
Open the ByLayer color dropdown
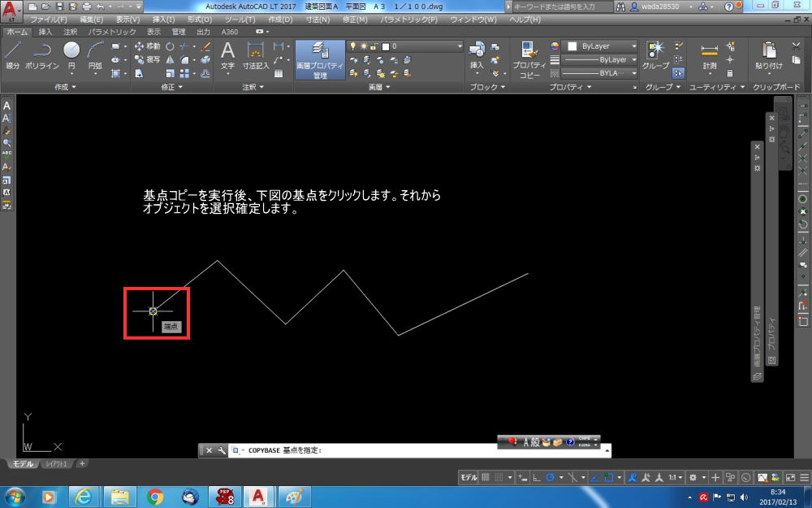[x=601, y=46]
